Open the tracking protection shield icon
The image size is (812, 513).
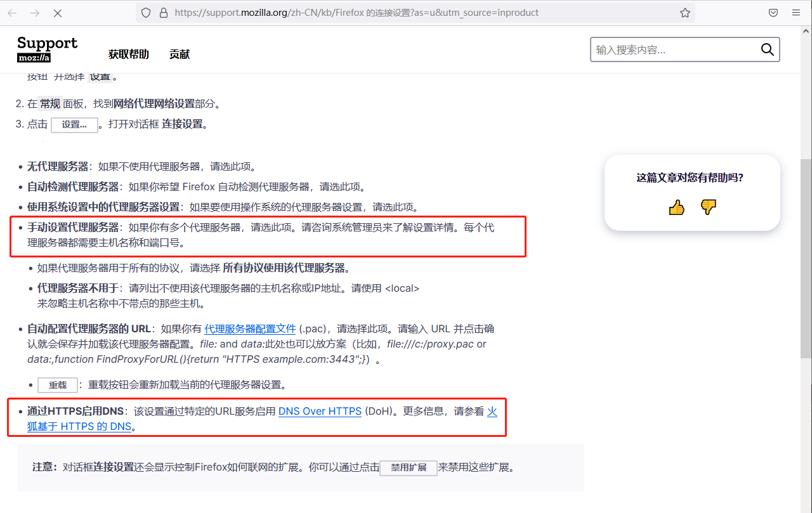click(146, 12)
